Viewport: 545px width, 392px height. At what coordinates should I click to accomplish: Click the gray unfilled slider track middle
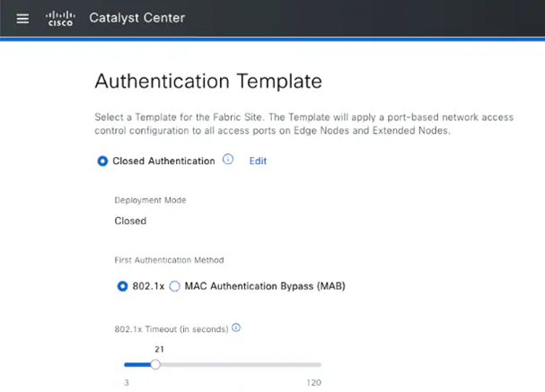pos(239,364)
